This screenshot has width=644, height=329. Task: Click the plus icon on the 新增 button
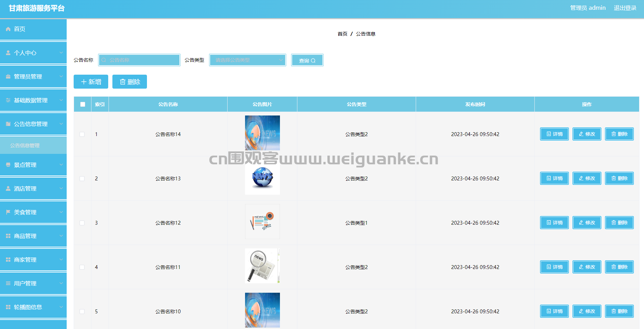(x=84, y=82)
